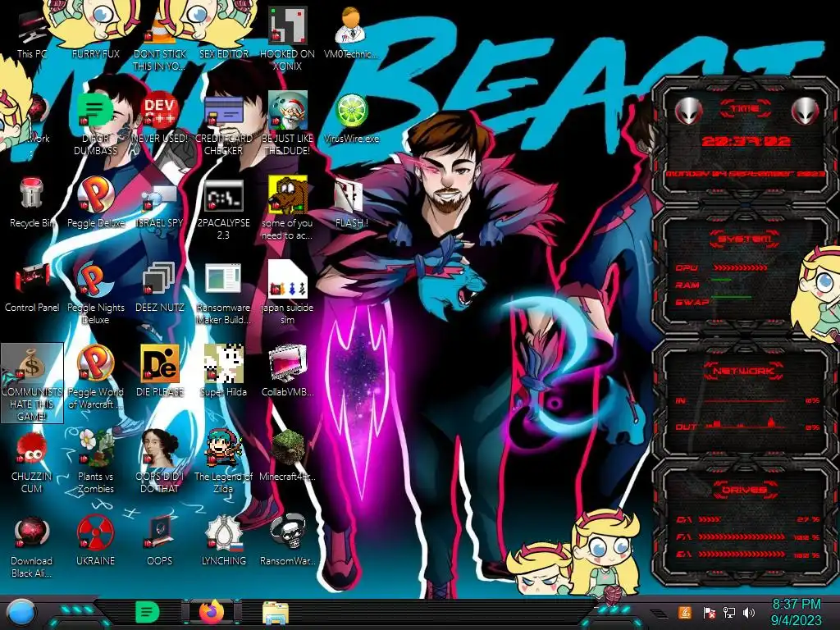Screen dimensions: 840x630
Task: Open the OOPS DID I DO THAT portrait icon
Action: pyautogui.click(x=160, y=462)
